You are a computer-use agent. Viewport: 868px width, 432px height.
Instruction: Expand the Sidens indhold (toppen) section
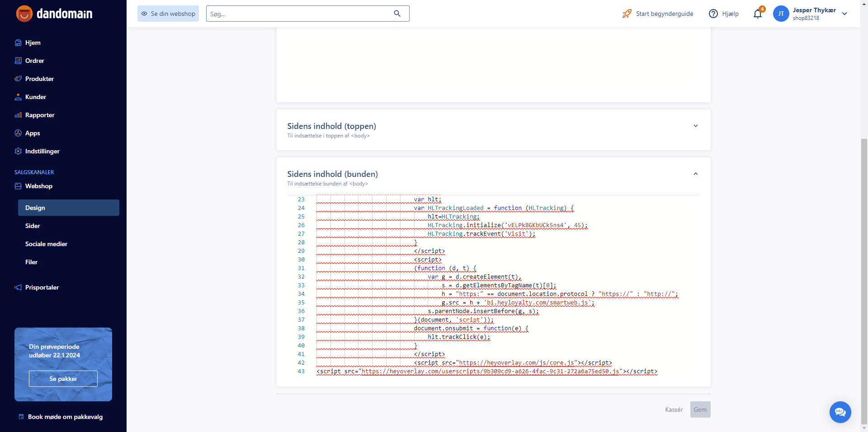point(695,126)
